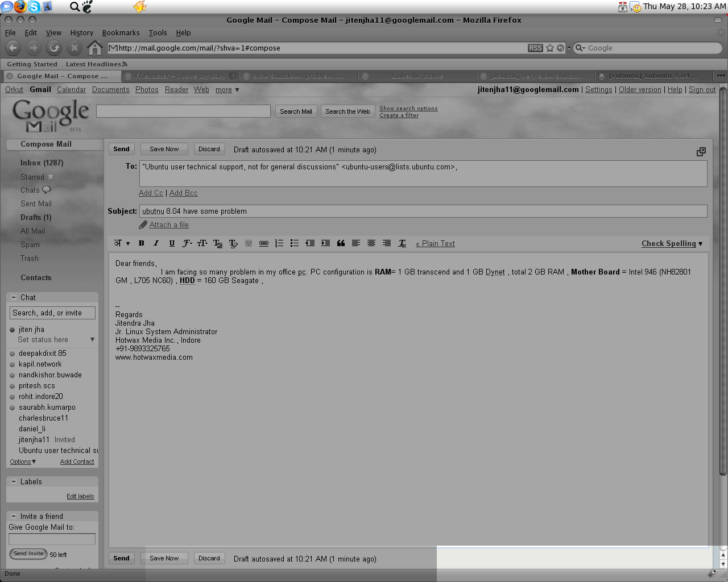Screen dimensions: 728x582
Task: Switch to the LinkedIn: Home tab
Action: (x=417, y=76)
